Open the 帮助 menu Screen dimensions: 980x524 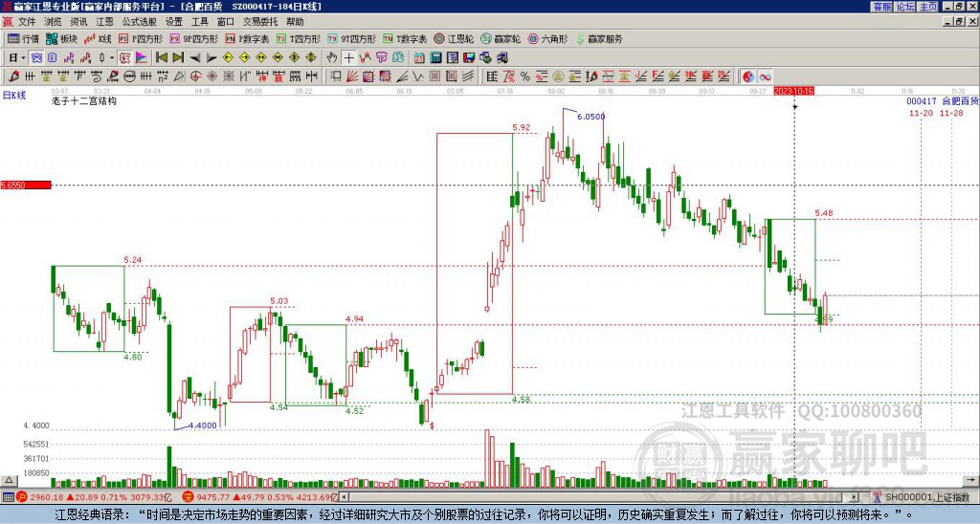pyautogui.click(x=295, y=22)
